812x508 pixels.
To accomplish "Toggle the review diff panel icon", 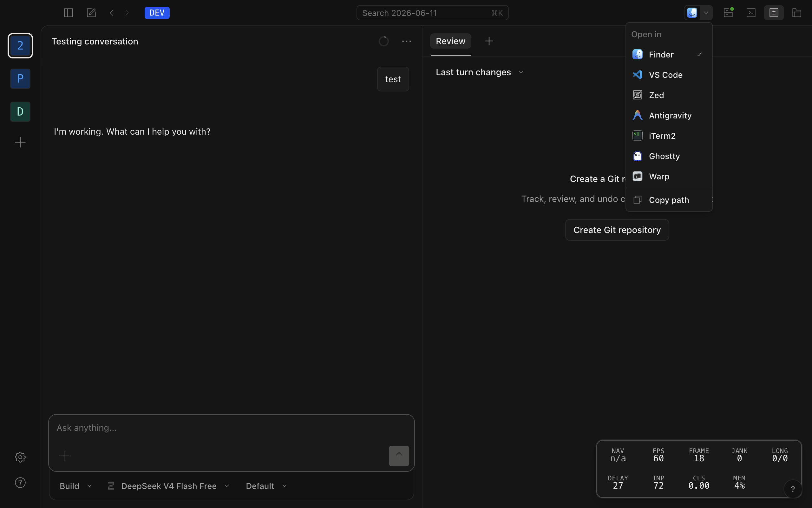I will point(774,13).
